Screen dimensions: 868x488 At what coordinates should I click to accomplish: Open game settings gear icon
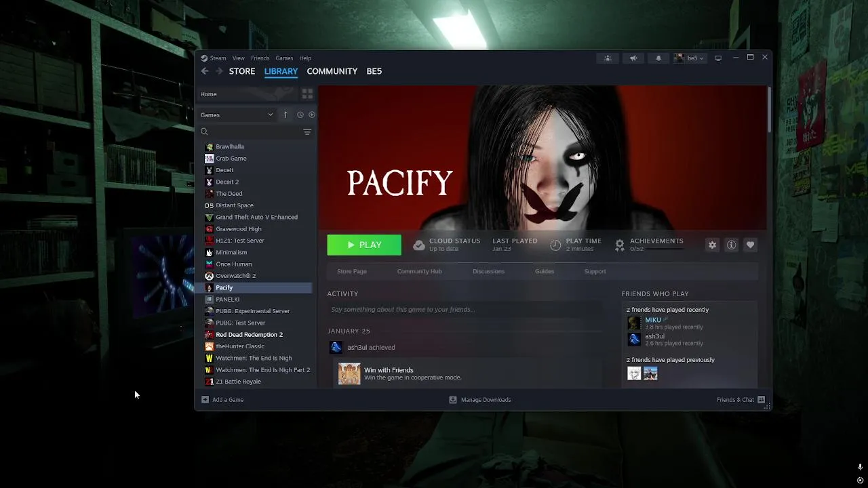coord(712,245)
